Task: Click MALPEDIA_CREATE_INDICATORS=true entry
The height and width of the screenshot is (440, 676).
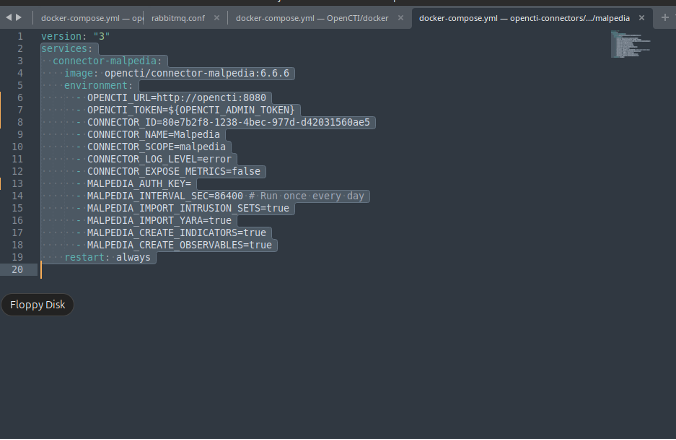Action: click(x=177, y=233)
